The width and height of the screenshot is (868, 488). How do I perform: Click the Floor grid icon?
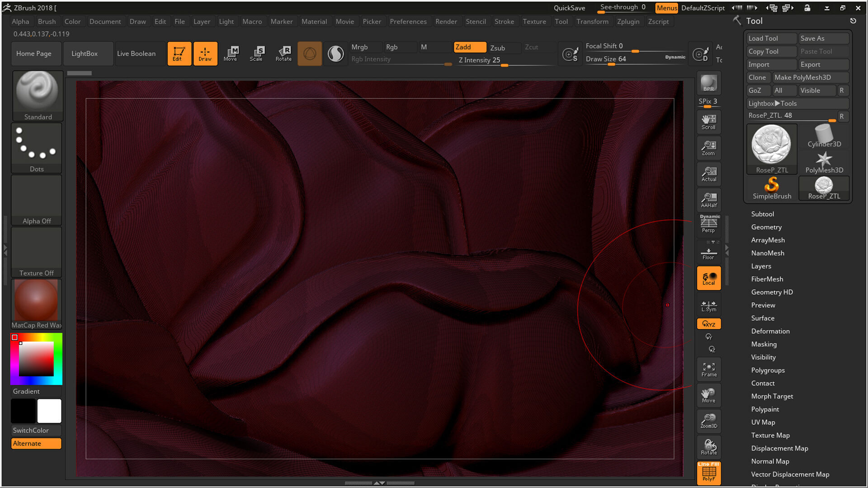tap(708, 253)
